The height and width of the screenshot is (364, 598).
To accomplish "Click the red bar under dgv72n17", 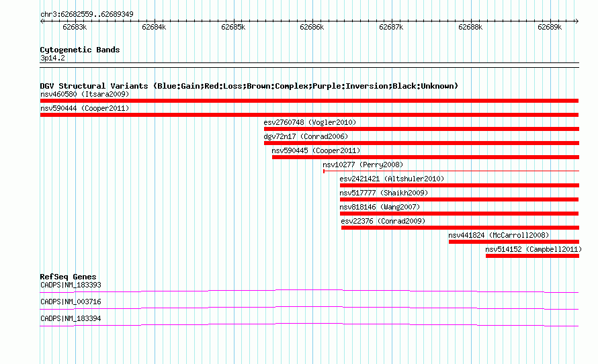I will [x=421, y=143].
